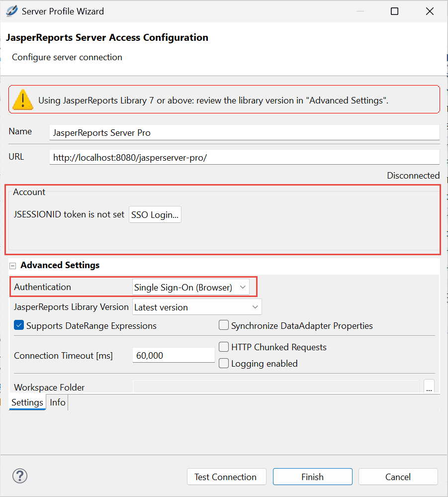Select the Settings tab
This screenshot has height=497, width=448.
point(27,402)
